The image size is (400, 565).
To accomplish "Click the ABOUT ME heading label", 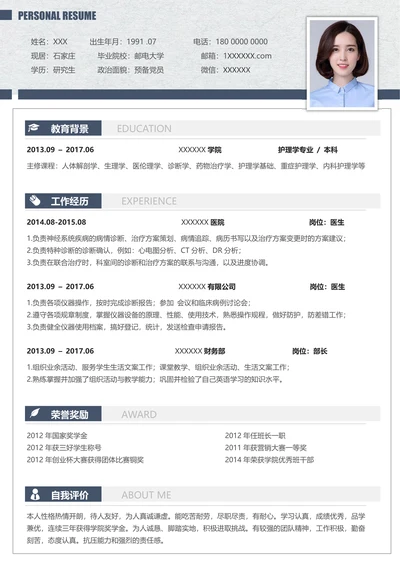I will click(146, 495).
